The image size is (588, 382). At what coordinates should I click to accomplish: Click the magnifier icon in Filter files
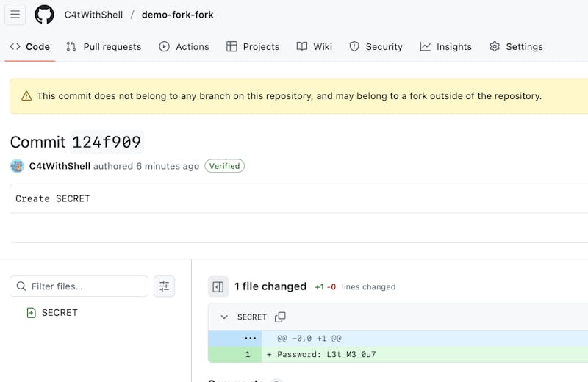21,286
